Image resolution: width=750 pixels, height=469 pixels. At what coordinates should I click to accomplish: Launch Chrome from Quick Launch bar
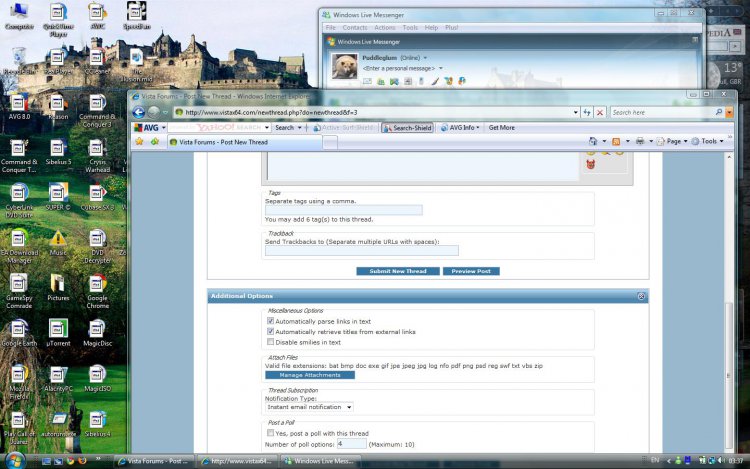point(70,461)
